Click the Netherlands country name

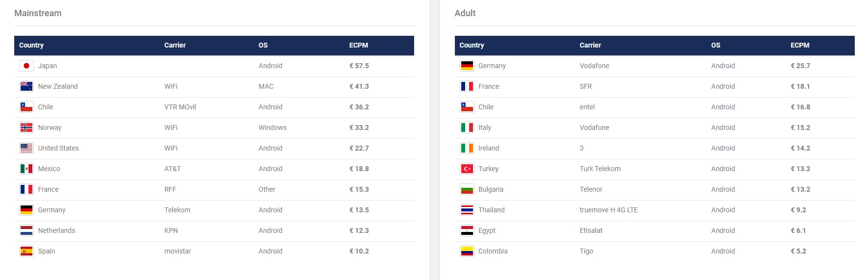pyautogui.click(x=56, y=230)
